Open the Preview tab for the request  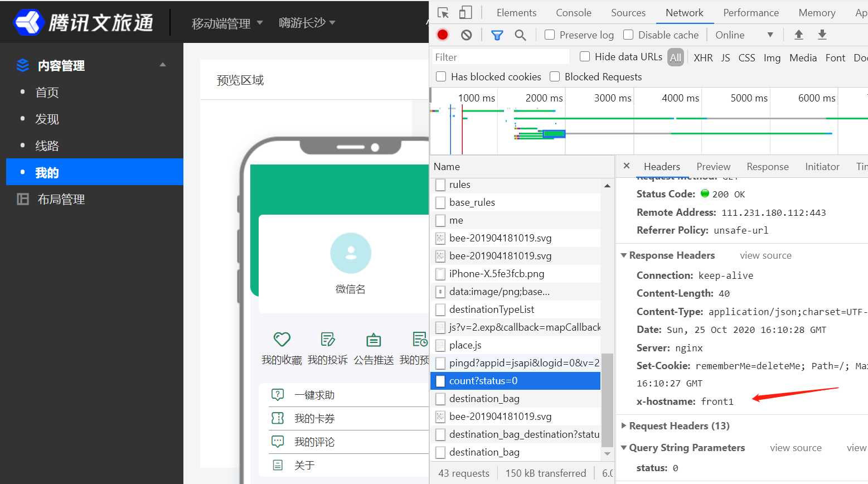[713, 166]
